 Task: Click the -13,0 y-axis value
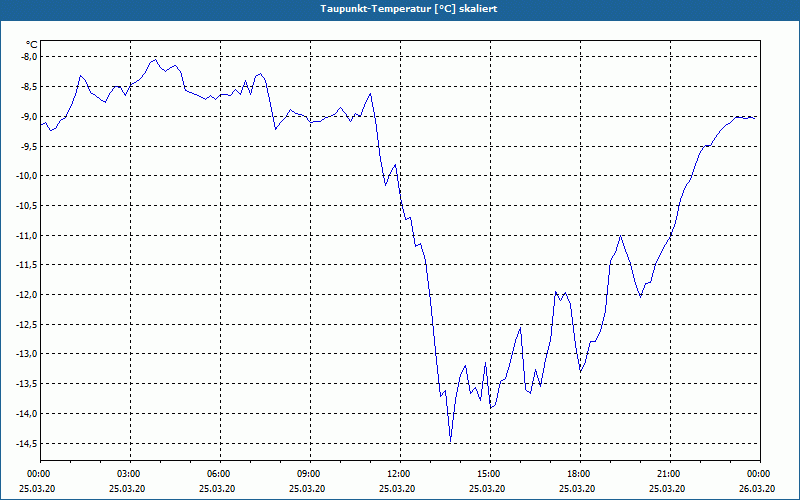[x=27, y=354]
